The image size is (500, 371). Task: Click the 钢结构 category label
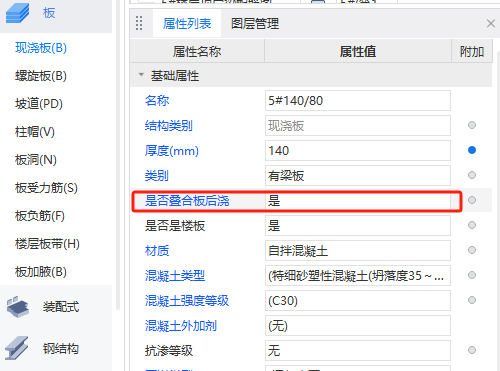coord(61,349)
